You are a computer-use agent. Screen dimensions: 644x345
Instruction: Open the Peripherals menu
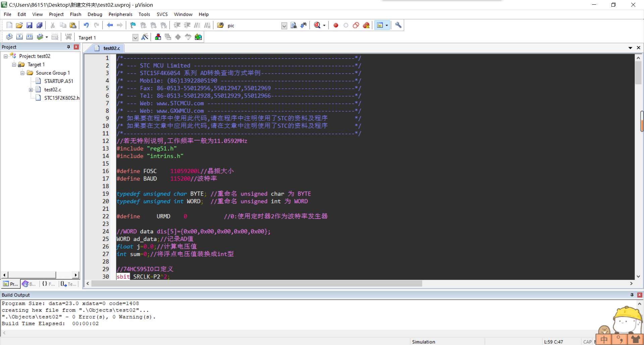[x=120, y=14]
